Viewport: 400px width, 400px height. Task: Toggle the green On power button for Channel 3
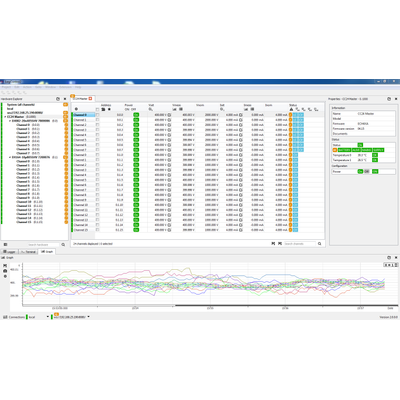136,130
